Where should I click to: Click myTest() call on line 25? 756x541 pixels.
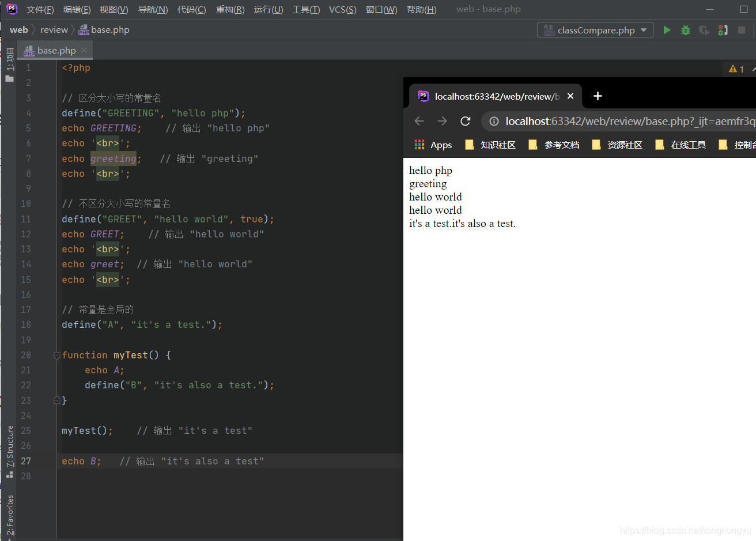pyautogui.click(x=87, y=430)
